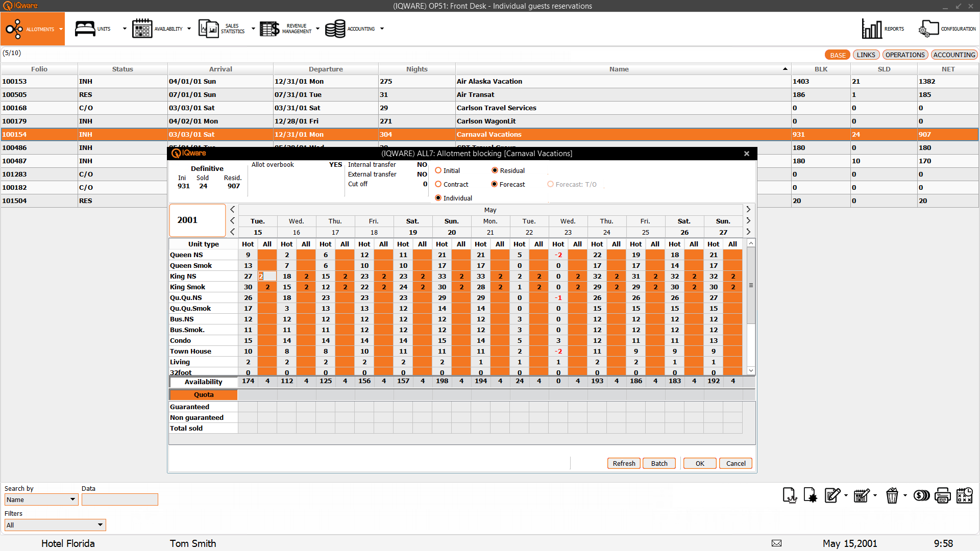980x551 pixels.
Task: Click the printer icon
Action: 943,495
